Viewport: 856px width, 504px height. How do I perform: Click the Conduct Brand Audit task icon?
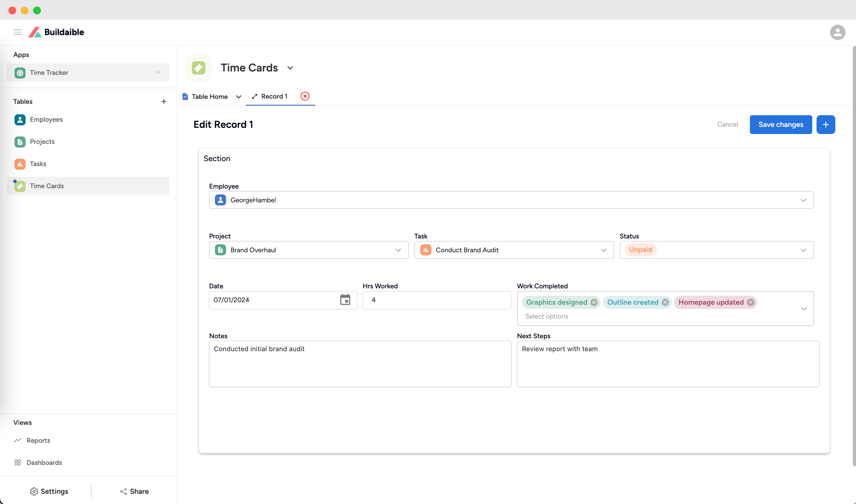pos(426,250)
